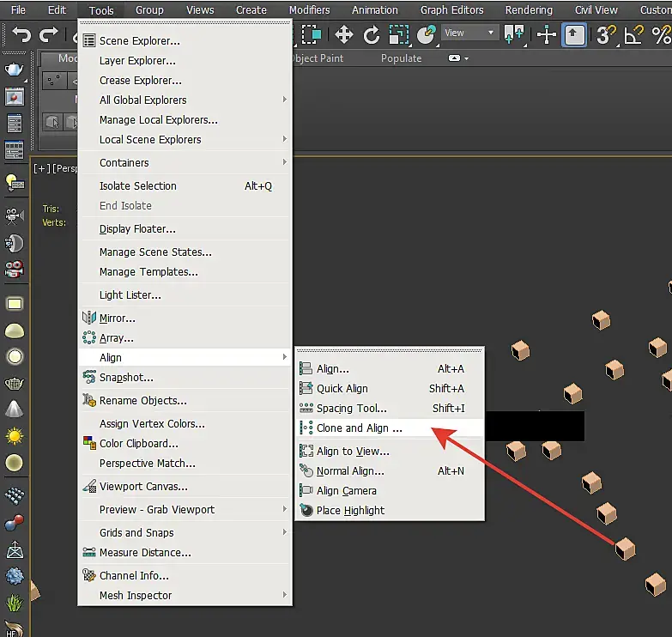Select the Move tool icon
This screenshot has width=672, height=637.
click(x=343, y=34)
